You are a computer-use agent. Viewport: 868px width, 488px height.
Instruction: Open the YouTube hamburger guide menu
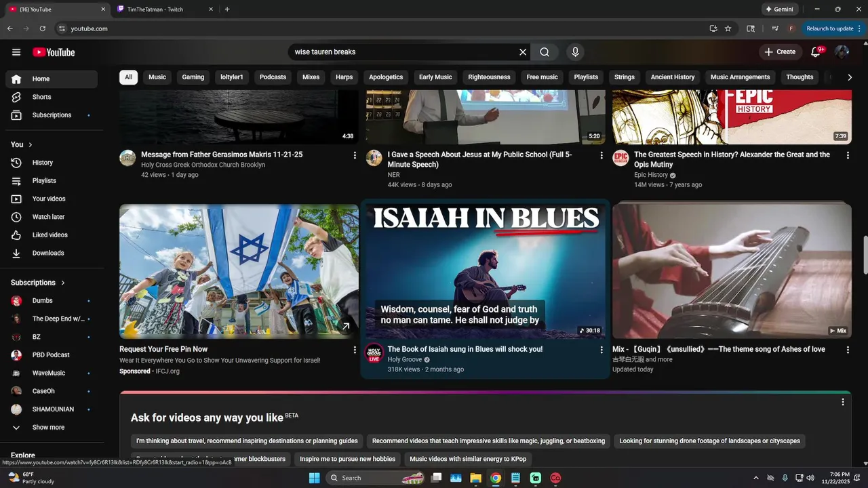point(16,52)
